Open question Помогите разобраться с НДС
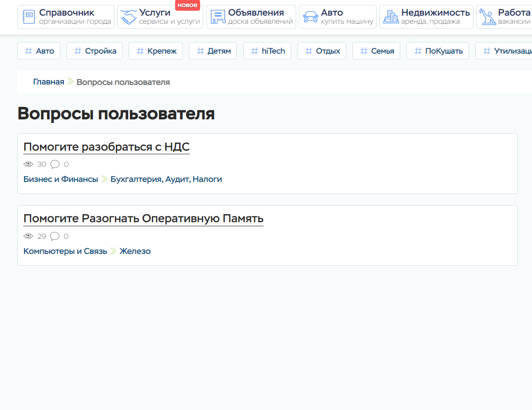The width and height of the screenshot is (532, 410). (x=106, y=147)
